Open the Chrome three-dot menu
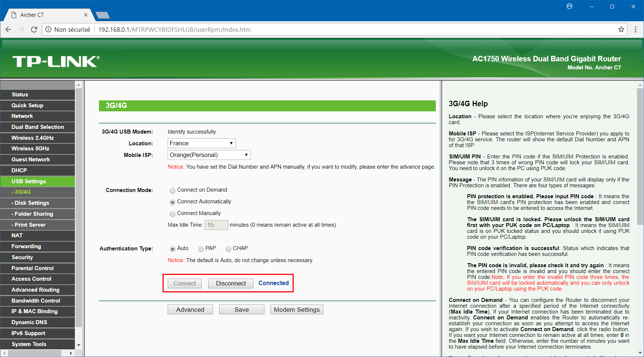The height and width of the screenshot is (357, 644). tap(636, 30)
